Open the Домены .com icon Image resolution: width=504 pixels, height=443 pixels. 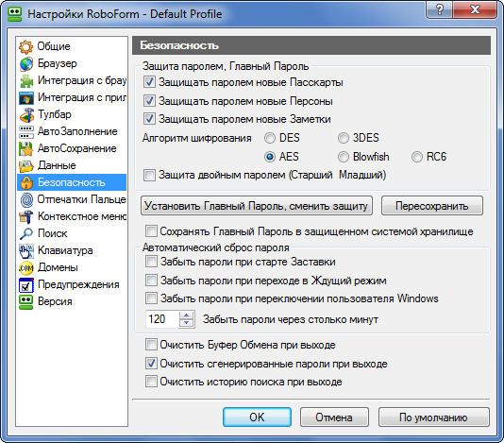(26, 267)
